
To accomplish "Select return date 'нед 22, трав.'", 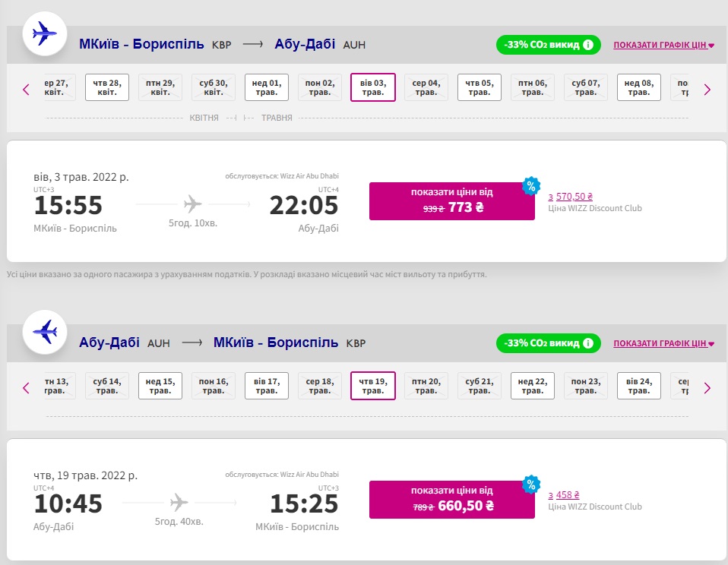I will (x=532, y=386).
